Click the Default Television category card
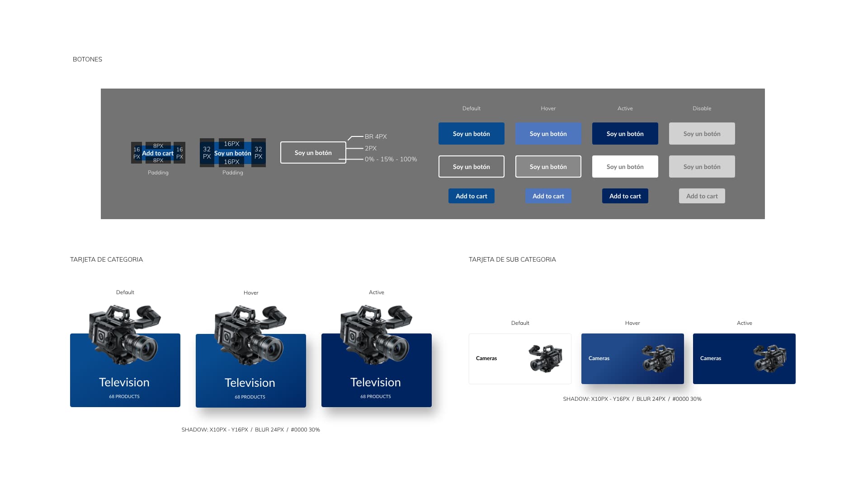 [125, 370]
